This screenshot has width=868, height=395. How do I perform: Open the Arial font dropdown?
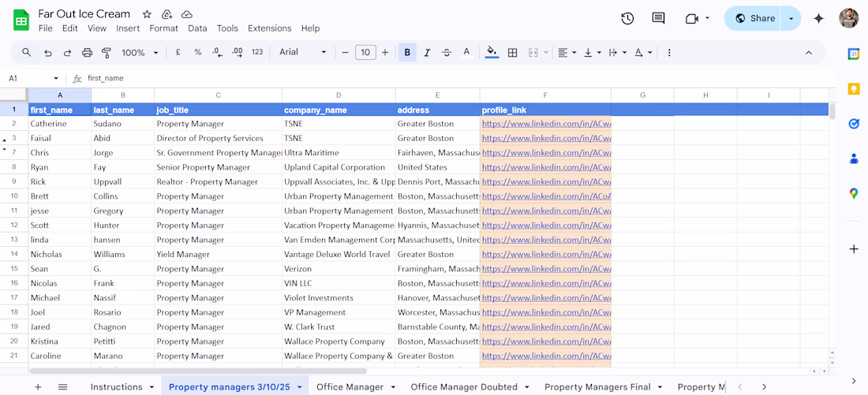[303, 52]
